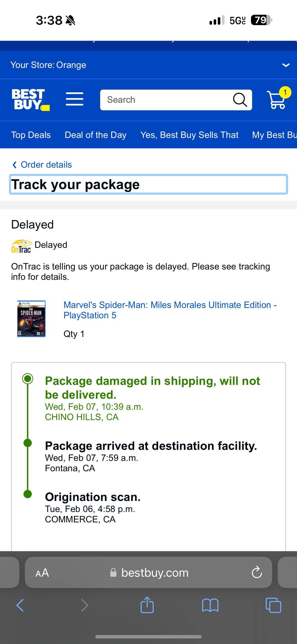Expand the Your Store: Orange dropdown
297x644 pixels.
tap(286, 65)
